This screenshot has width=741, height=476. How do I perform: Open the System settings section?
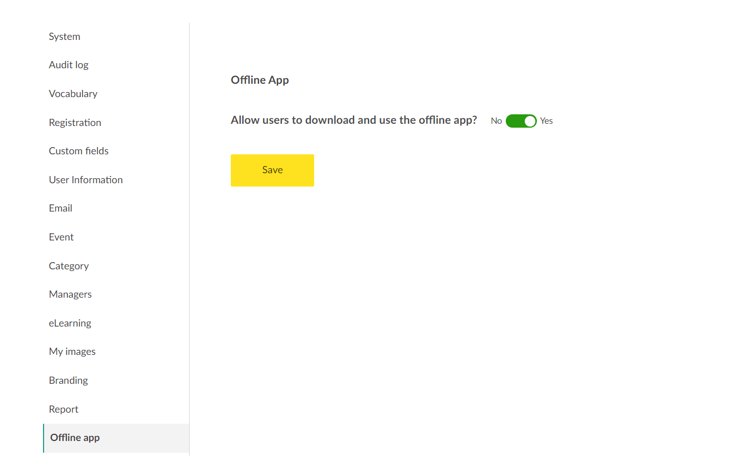tap(64, 36)
